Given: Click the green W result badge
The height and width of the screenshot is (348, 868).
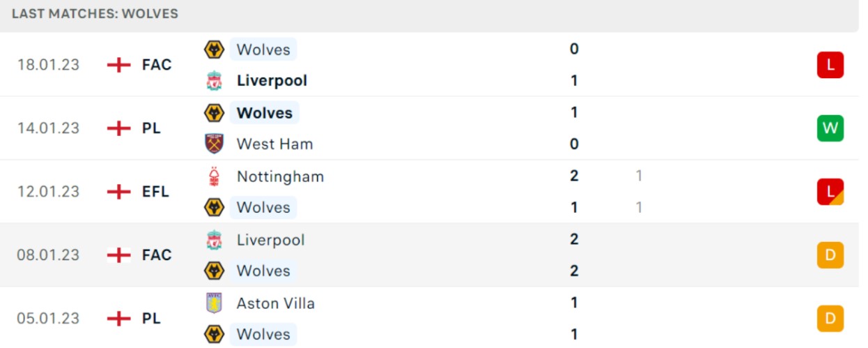Looking at the screenshot, I should [x=830, y=128].
